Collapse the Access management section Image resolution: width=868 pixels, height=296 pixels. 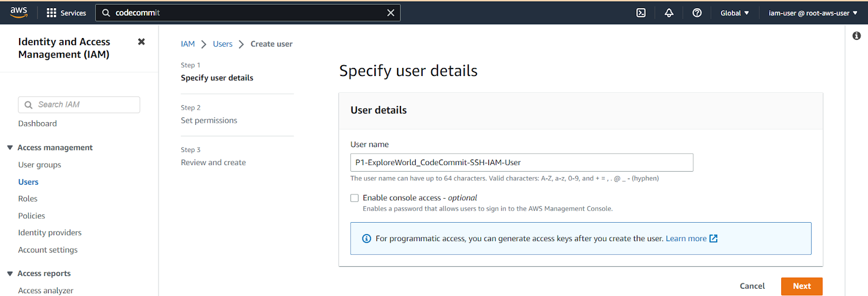pos(10,148)
